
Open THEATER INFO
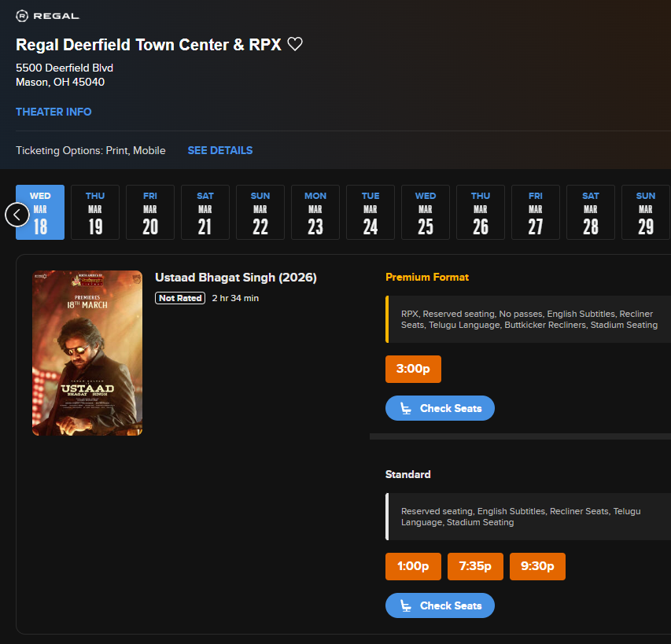coord(53,112)
